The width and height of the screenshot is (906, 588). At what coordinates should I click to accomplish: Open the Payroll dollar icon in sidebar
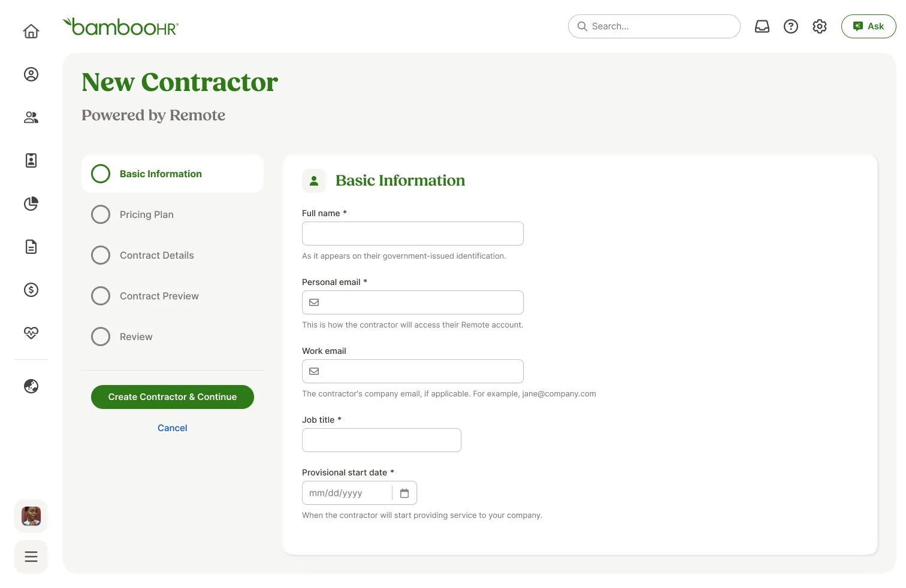(x=31, y=290)
